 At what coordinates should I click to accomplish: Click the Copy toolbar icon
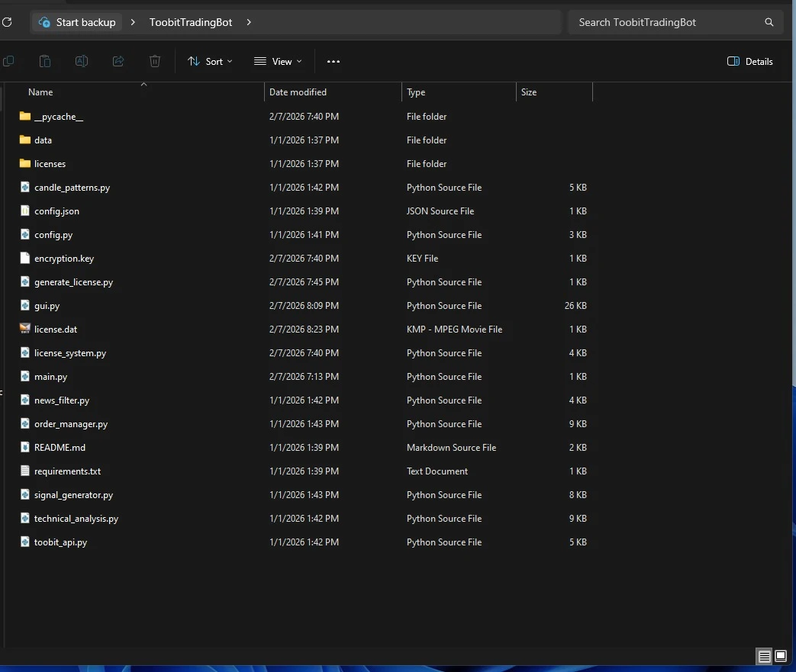point(8,62)
